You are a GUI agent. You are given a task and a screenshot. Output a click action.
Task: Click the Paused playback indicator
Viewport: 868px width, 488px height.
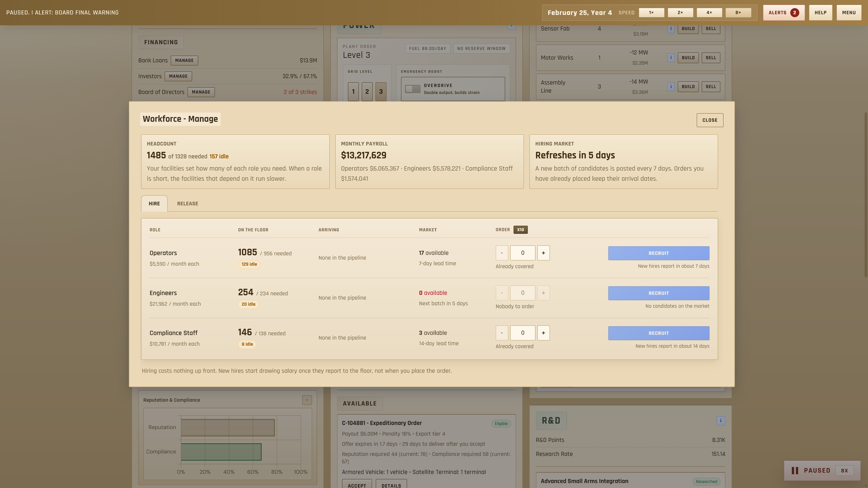coord(822,470)
